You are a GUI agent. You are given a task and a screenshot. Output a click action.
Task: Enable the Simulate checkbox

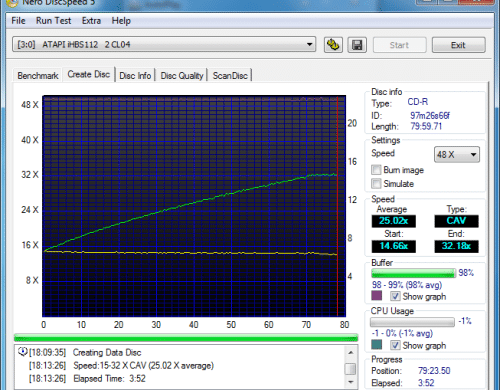(376, 183)
